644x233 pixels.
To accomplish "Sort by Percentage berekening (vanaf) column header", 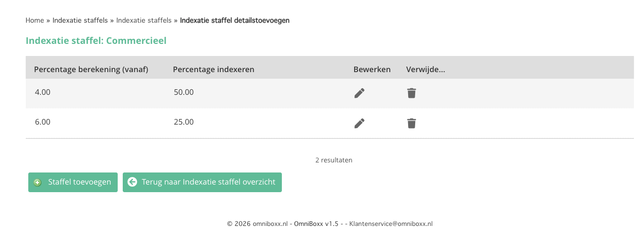I will coord(91,69).
